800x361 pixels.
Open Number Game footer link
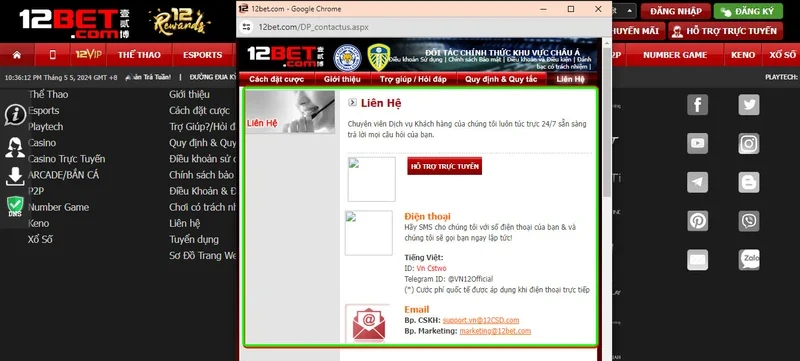pyautogui.click(x=58, y=207)
